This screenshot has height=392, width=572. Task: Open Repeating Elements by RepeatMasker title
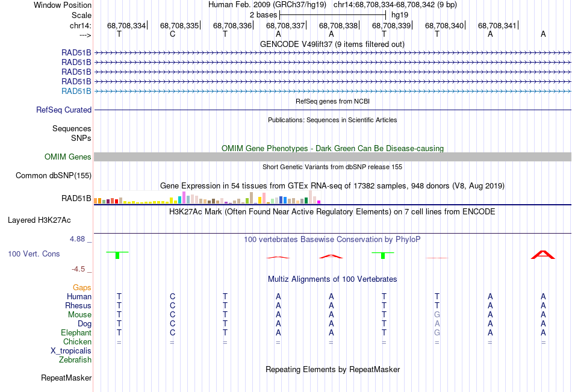click(x=332, y=370)
